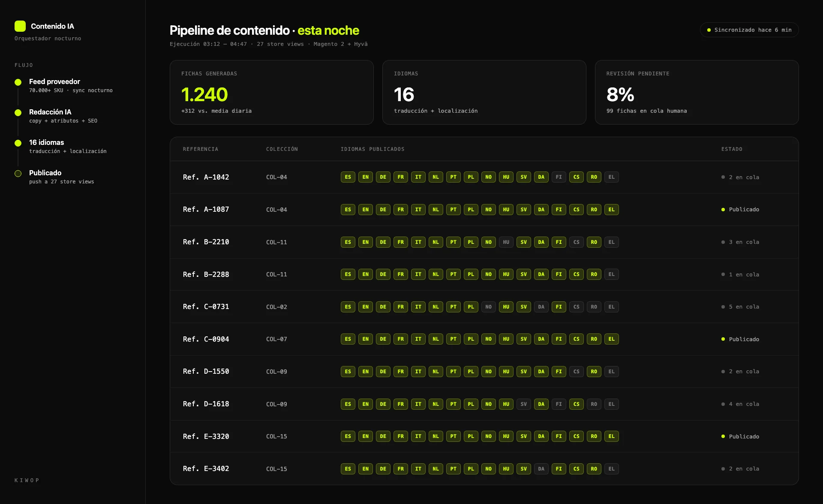The height and width of the screenshot is (504, 823).
Task: Click the dimmed NO badge in row C-0731
Action: point(488,307)
